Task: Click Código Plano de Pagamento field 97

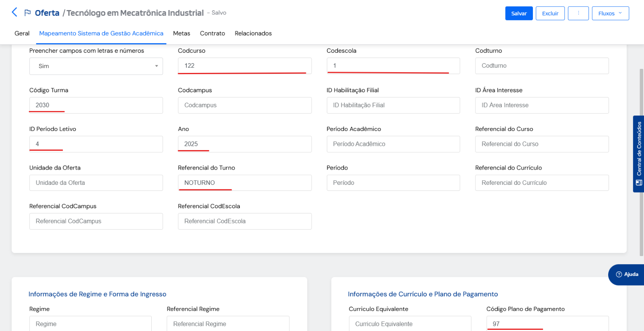Action: [x=548, y=323]
